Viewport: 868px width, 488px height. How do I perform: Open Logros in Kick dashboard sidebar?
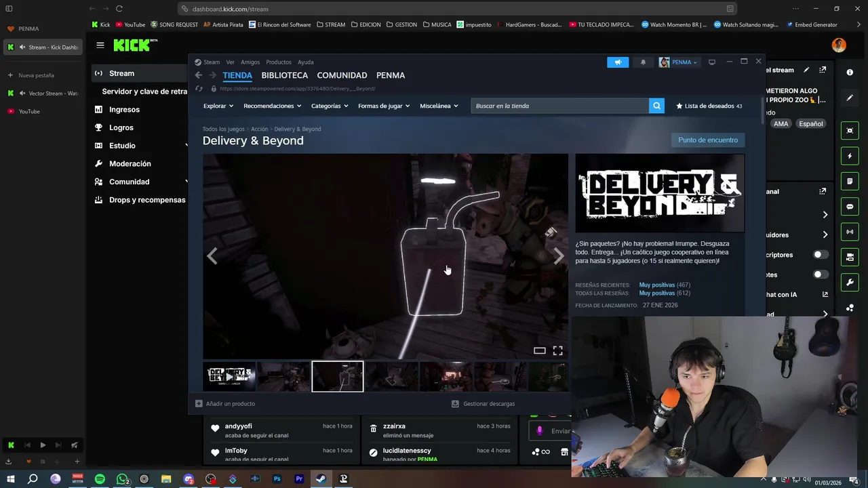pyautogui.click(x=121, y=127)
